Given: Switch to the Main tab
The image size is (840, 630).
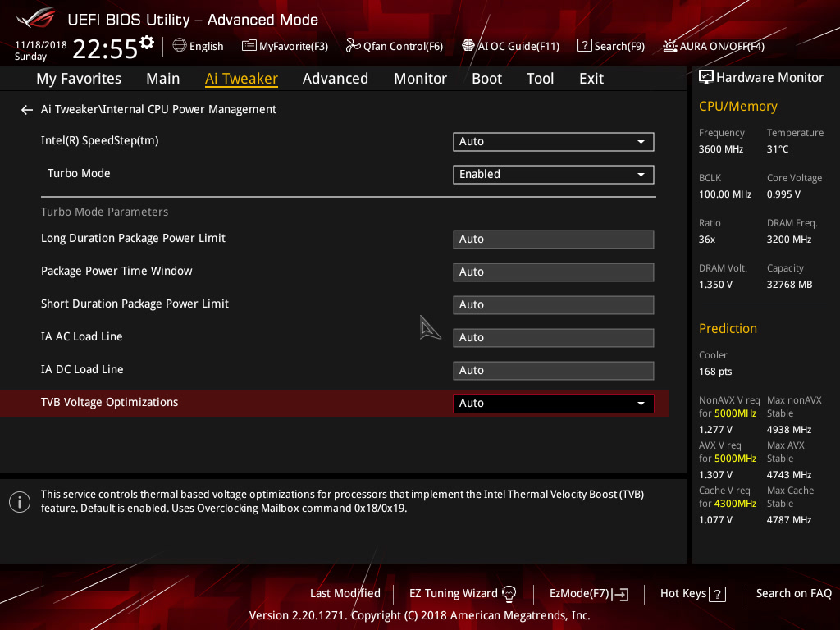Looking at the screenshot, I should click(163, 79).
